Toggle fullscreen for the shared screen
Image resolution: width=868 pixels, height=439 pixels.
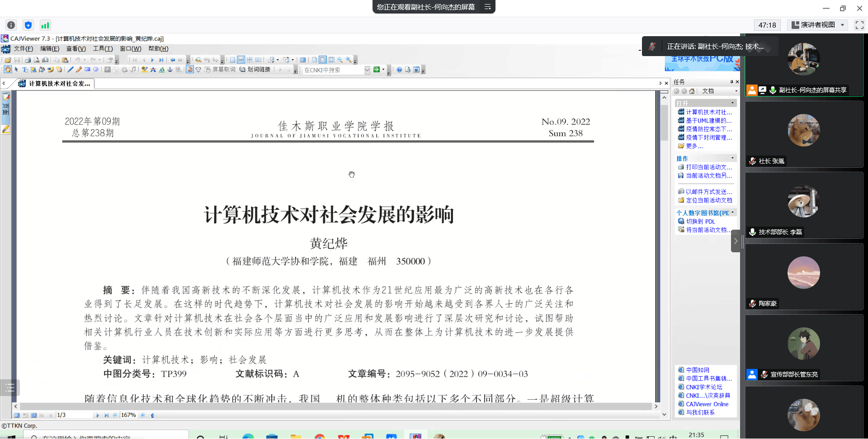pos(859,25)
